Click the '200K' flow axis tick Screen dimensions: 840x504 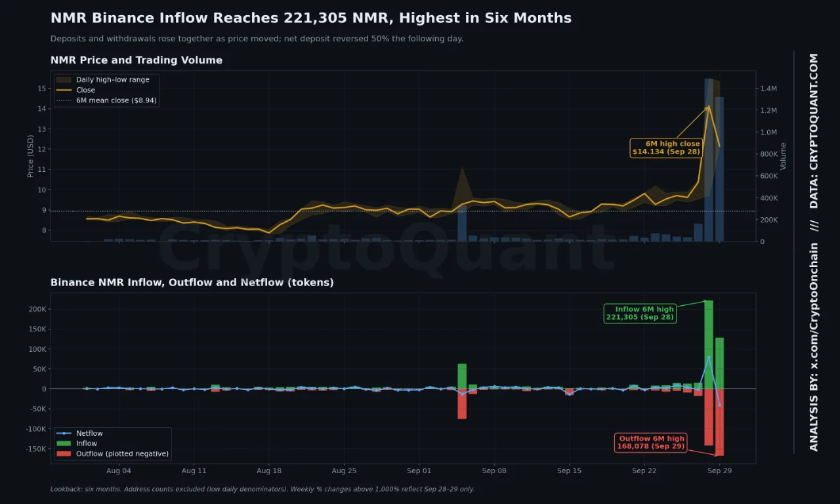pyautogui.click(x=37, y=309)
